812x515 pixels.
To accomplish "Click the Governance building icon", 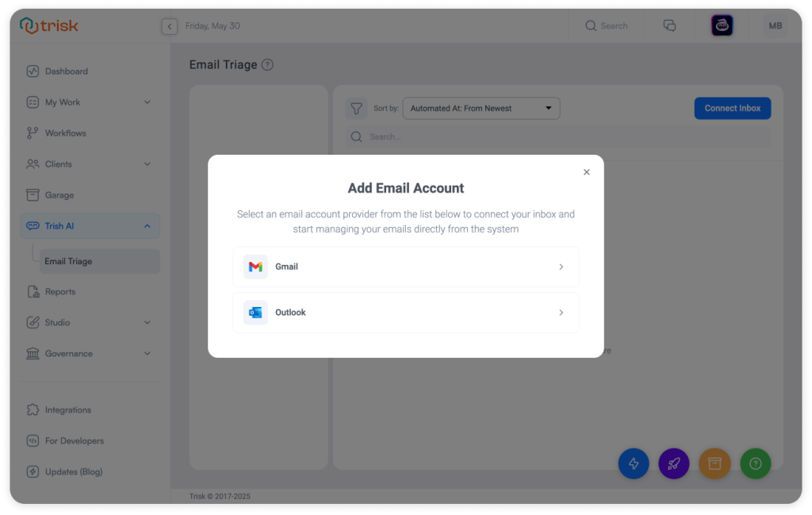I will [x=33, y=354].
